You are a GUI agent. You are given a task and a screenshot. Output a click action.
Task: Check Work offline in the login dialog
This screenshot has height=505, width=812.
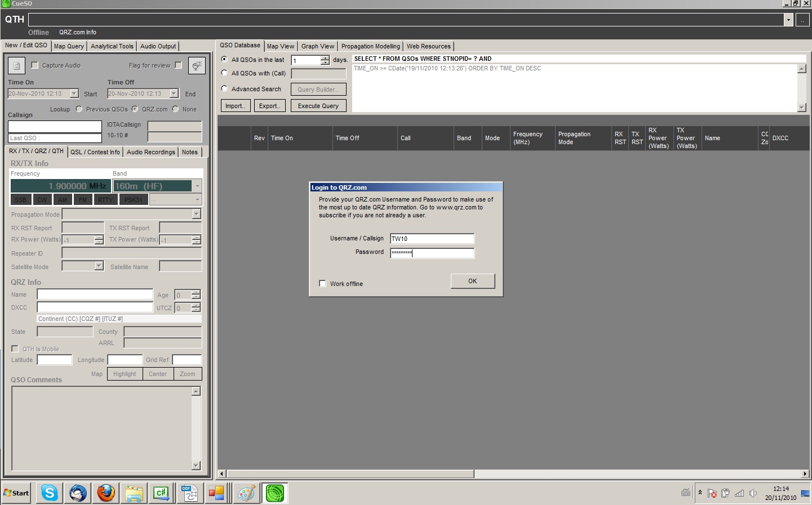tap(323, 284)
